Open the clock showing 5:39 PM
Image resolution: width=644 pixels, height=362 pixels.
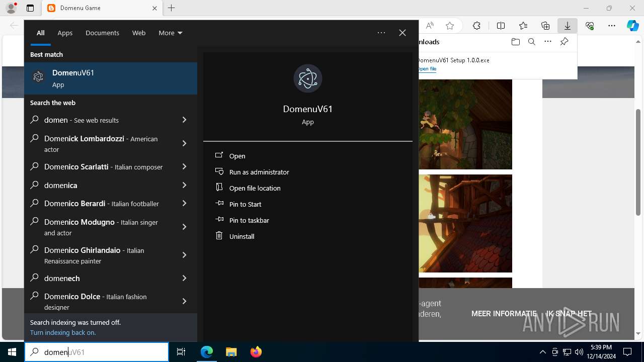pyautogui.click(x=602, y=352)
